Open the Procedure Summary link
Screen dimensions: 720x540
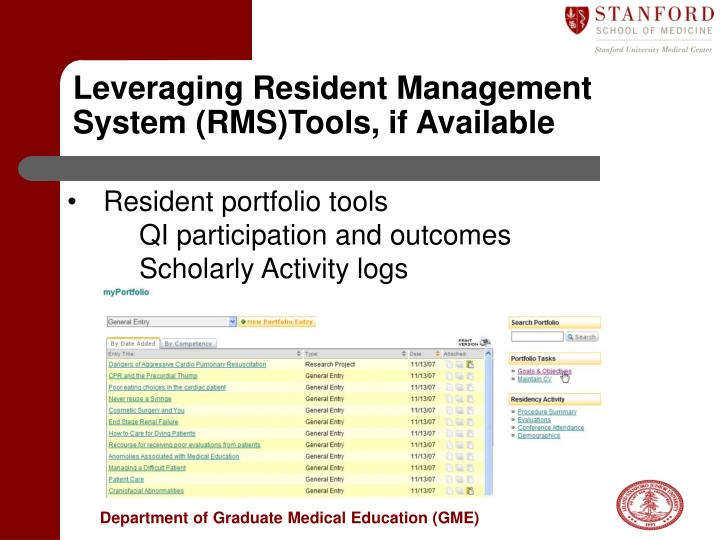[547, 412]
